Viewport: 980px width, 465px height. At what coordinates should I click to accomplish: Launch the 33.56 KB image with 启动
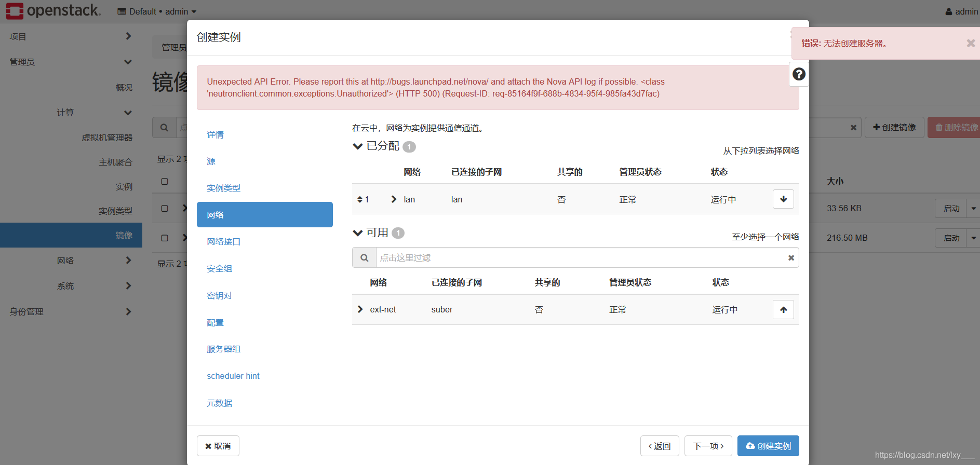click(951, 208)
